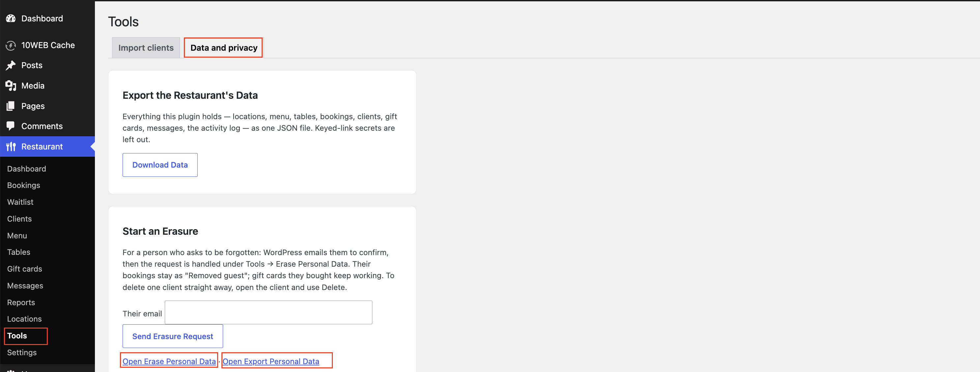
Task: Switch to Data and privacy tab
Action: tap(224, 48)
